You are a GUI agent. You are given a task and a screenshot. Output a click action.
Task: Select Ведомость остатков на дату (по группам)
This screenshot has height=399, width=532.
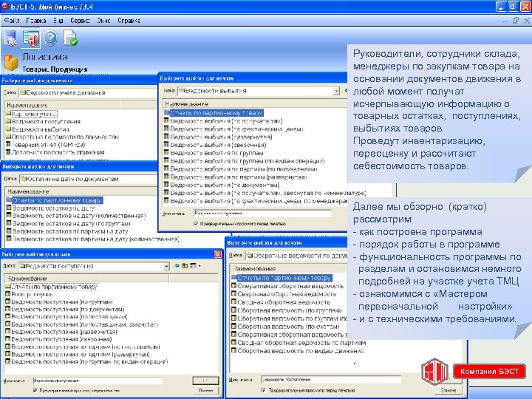pyautogui.click(x=68, y=224)
